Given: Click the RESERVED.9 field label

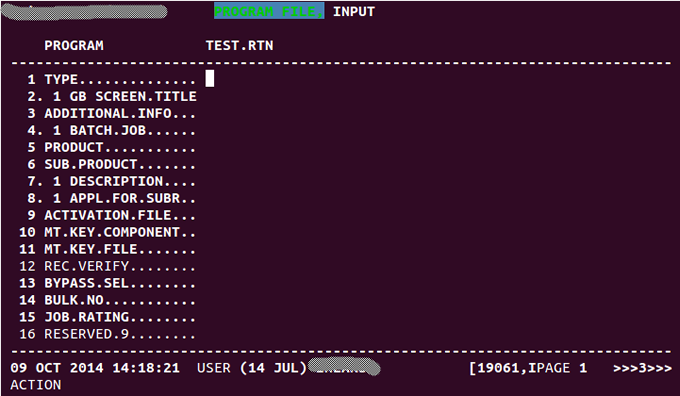Looking at the screenshot, I should click(x=86, y=334).
